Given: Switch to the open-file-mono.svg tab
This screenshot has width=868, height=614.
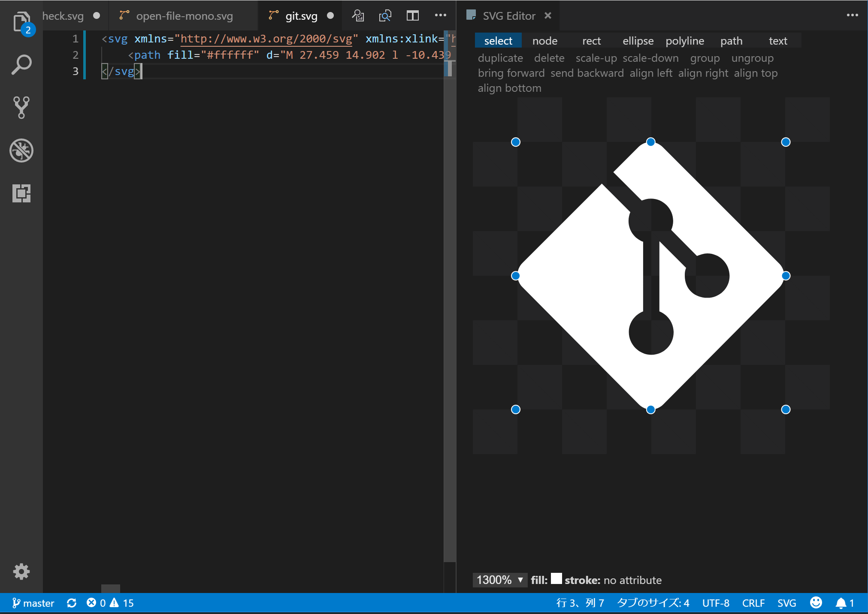Looking at the screenshot, I should tap(184, 16).
